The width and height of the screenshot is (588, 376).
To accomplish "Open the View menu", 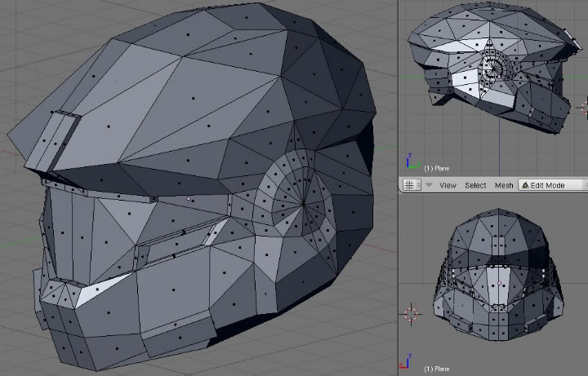I will (x=448, y=185).
